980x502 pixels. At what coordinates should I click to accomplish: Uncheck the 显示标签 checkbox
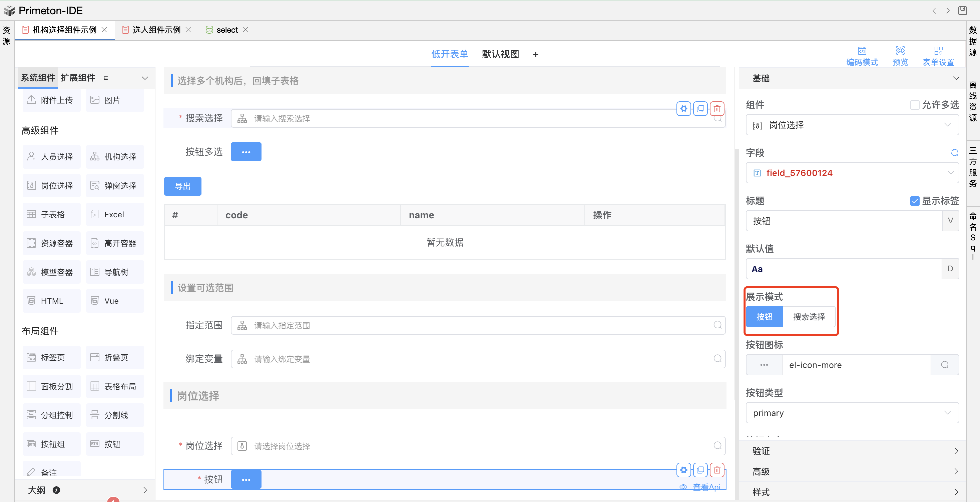coord(915,201)
